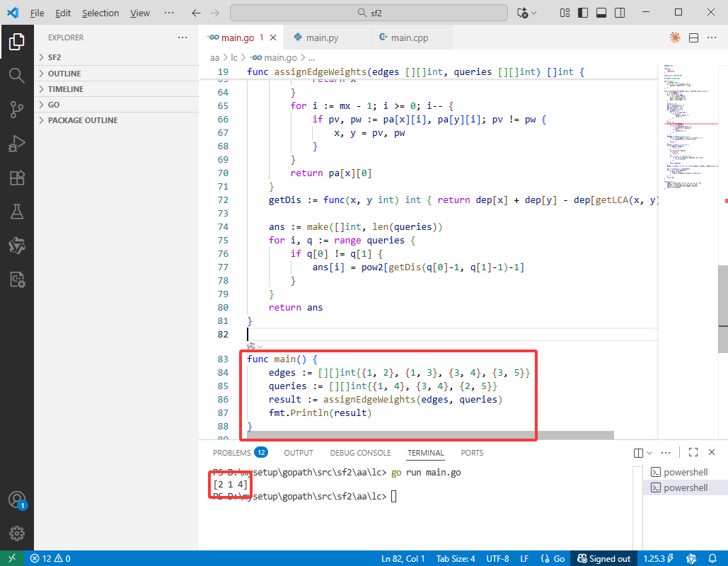This screenshot has height=566, width=728.
Task: Switch to the PROBLEMS panel tab
Action: pyautogui.click(x=240, y=453)
